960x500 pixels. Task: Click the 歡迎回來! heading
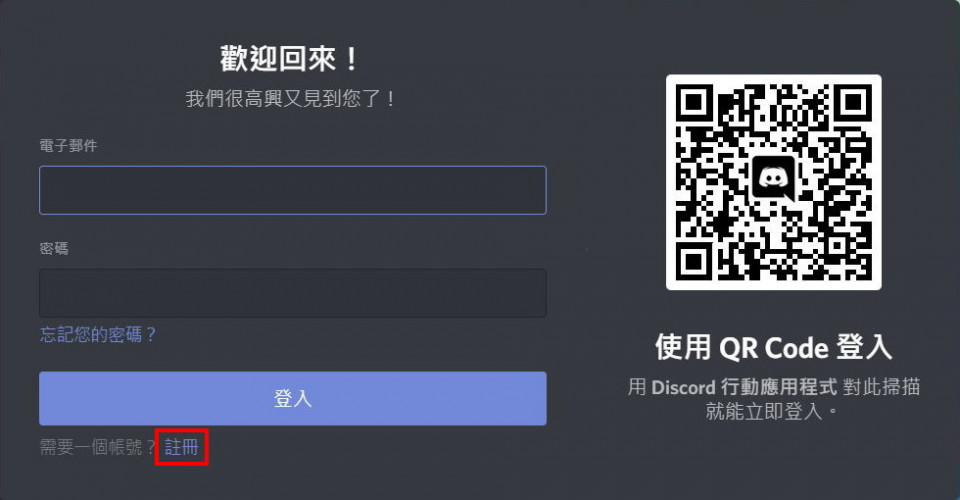point(290,59)
